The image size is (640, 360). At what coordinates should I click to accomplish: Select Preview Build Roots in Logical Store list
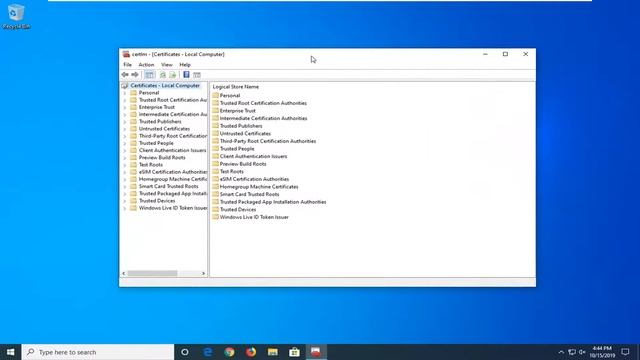[x=243, y=164]
